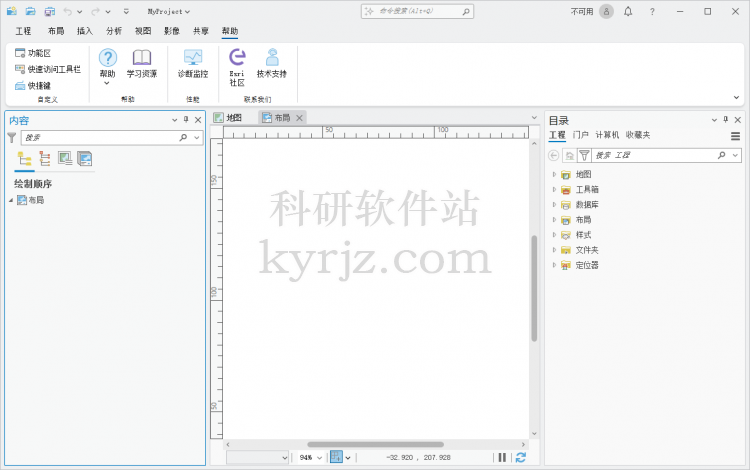Screen dimensions: 750x470
Task: Click the filter funnel in Catalog pane
Action: 584,155
